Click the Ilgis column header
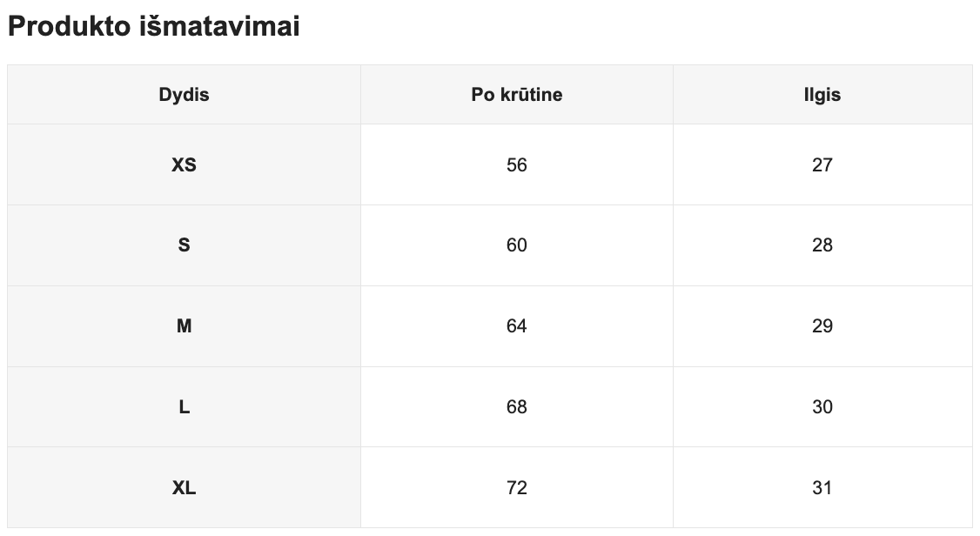The width and height of the screenshot is (980, 536). pos(822,95)
